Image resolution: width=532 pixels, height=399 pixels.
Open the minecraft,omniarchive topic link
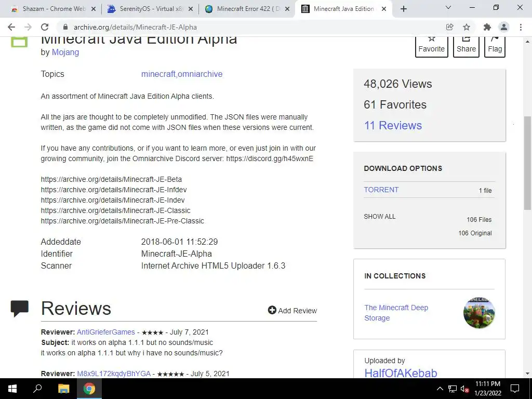click(x=182, y=74)
